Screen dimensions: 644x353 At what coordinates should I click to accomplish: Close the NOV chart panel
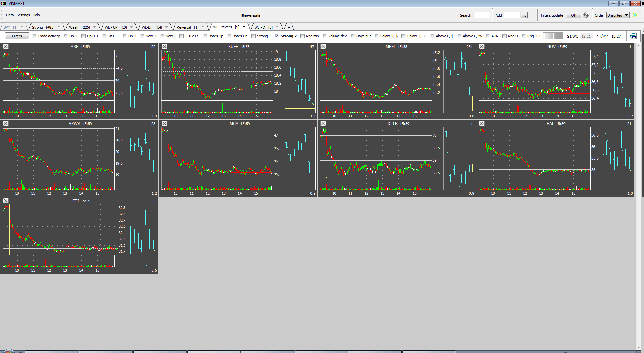point(482,46)
